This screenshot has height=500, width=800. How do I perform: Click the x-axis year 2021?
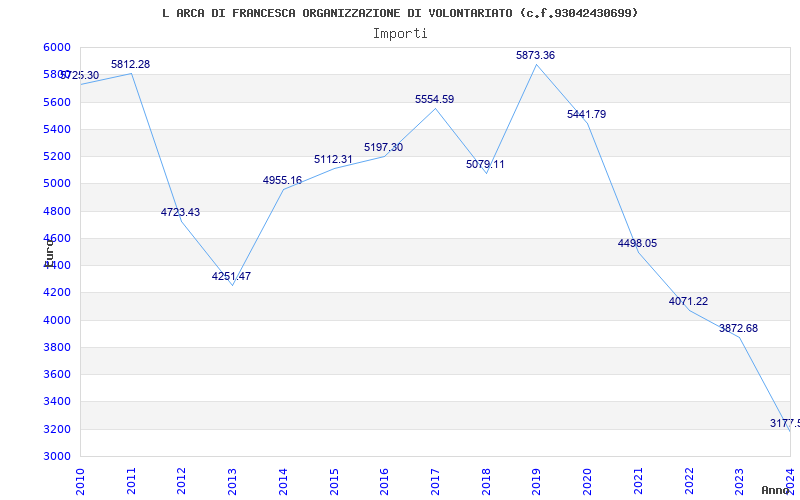pos(638,481)
